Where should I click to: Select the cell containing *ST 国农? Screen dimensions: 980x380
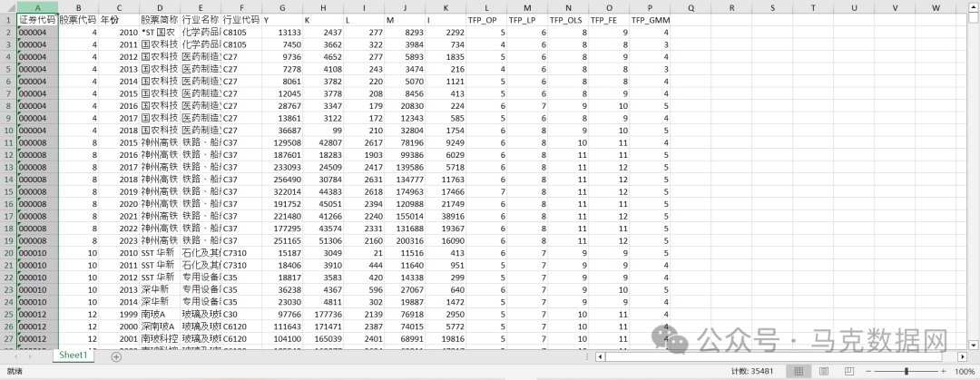(x=160, y=32)
